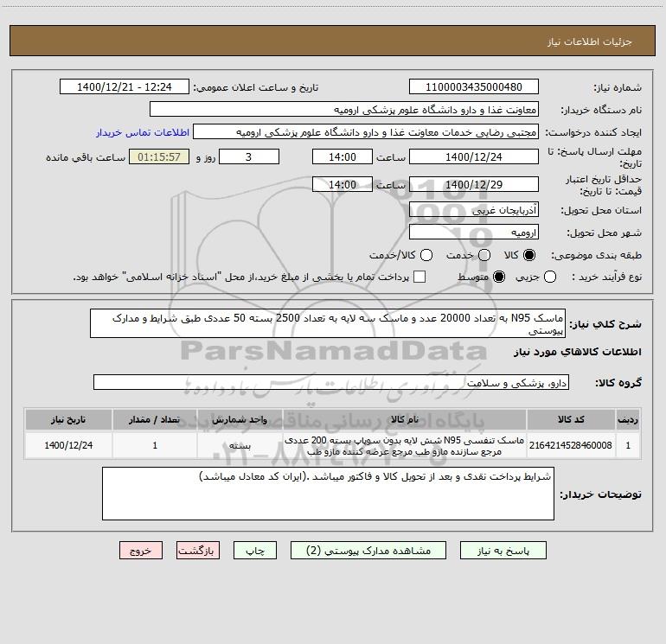Viewport: 666px width, 644px height.
Task: Click the ماسک تنفسی N95 product name cell
Action: [x=405, y=445]
